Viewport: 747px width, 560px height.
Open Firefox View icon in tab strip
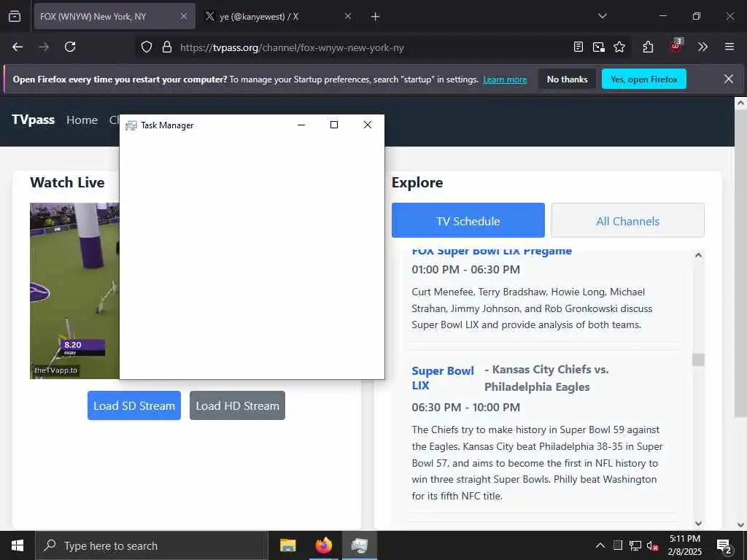click(x=15, y=16)
